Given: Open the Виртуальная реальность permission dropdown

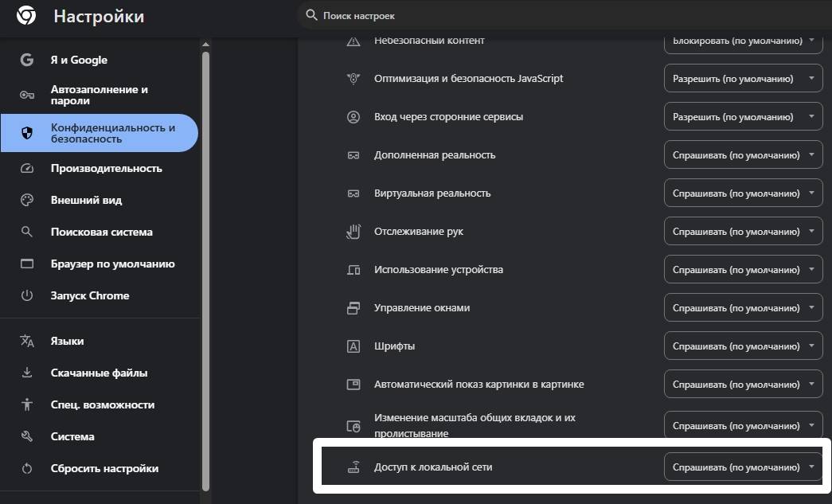Looking at the screenshot, I should pyautogui.click(x=742, y=193).
